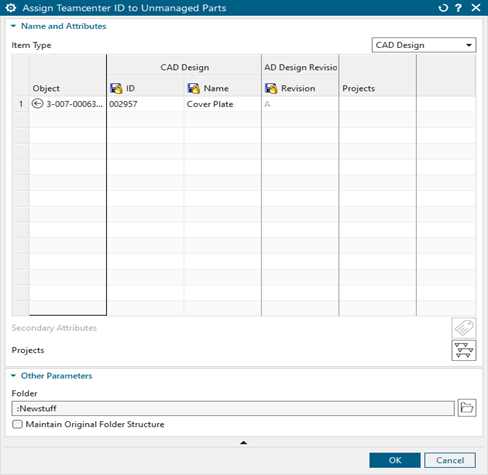Click the Reset dialog icon in title bar
This screenshot has width=488, height=475.
(443, 8)
